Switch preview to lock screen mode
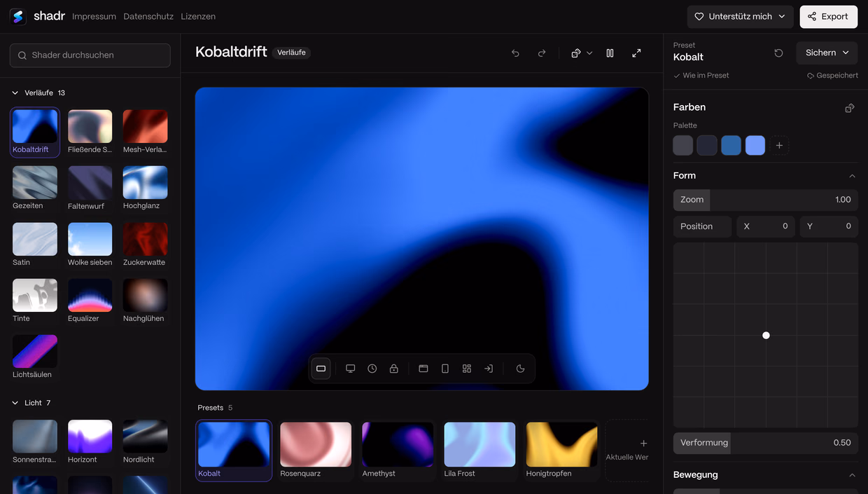868x494 pixels. [x=394, y=369]
